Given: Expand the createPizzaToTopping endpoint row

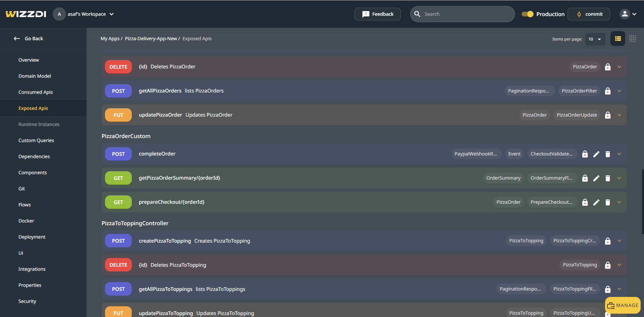Looking at the screenshot, I should coord(619,241).
